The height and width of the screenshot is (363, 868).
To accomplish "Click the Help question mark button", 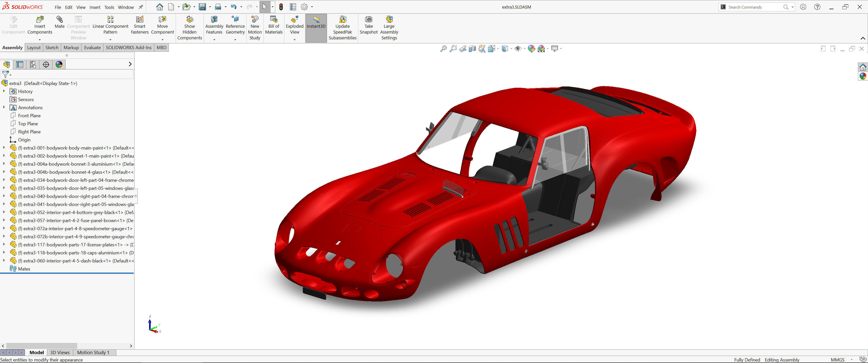I will (817, 7).
